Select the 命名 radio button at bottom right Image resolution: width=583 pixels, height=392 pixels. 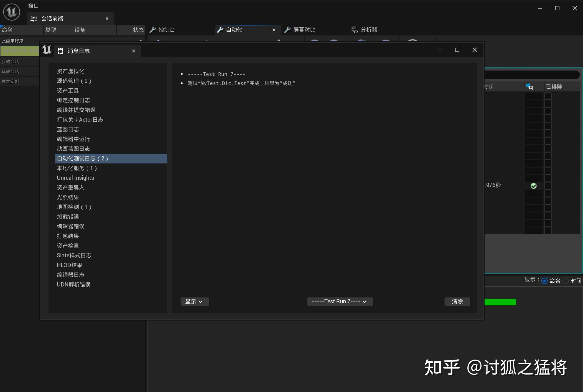click(x=544, y=281)
